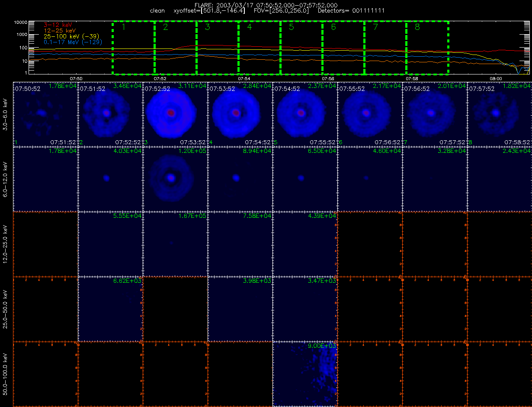Screen dimensions: 532x407
Task: Open the 50.0-100.0 keV image with peak 9.00E+03
Action: click(x=305, y=374)
